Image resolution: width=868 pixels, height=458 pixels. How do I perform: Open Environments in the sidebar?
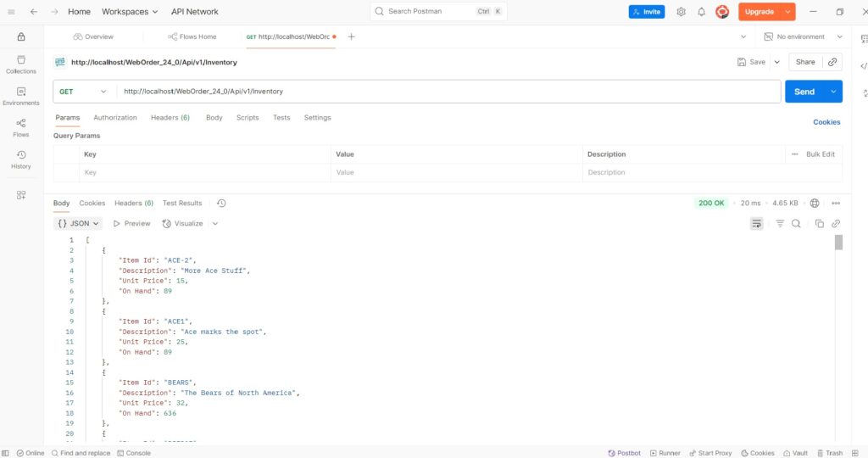tap(21, 97)
